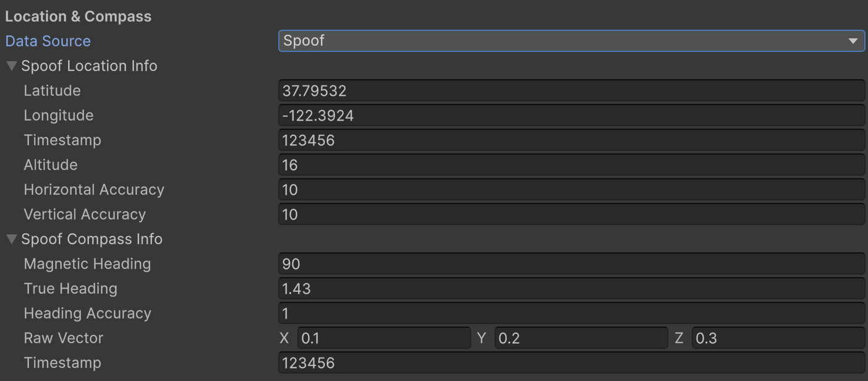Click the Altitude field showing 16
The height and width of the screenshot is (381, 868).
569,165
